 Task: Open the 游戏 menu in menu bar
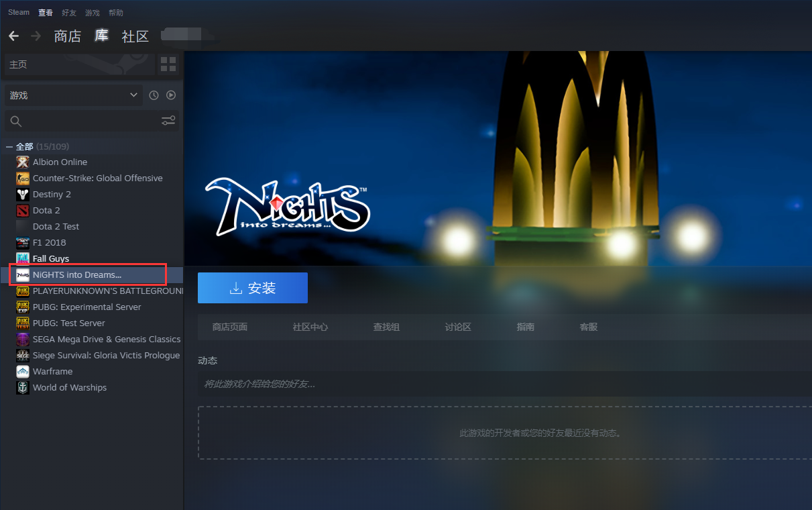coord(93,12)
